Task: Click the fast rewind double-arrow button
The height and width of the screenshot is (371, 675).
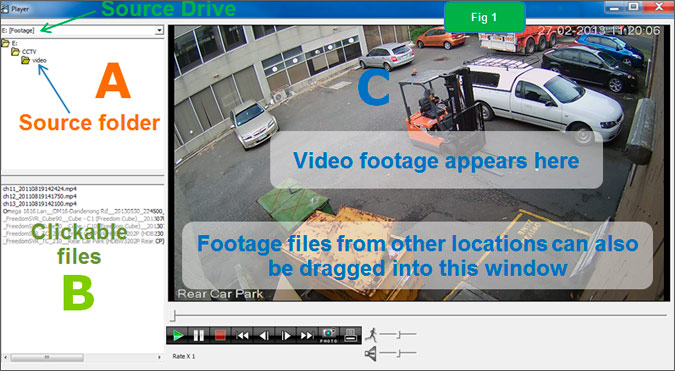Action: tap(242, 335)
